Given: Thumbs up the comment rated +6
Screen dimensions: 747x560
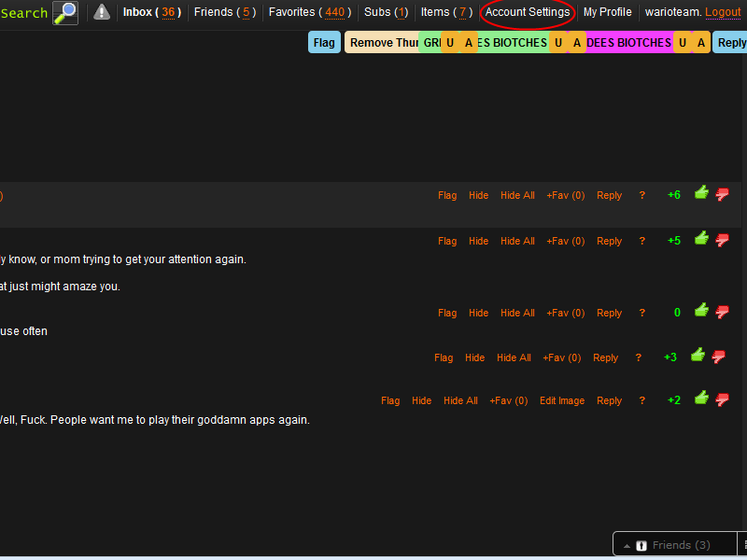Looking at the screenshot, I should coord(701,194).
